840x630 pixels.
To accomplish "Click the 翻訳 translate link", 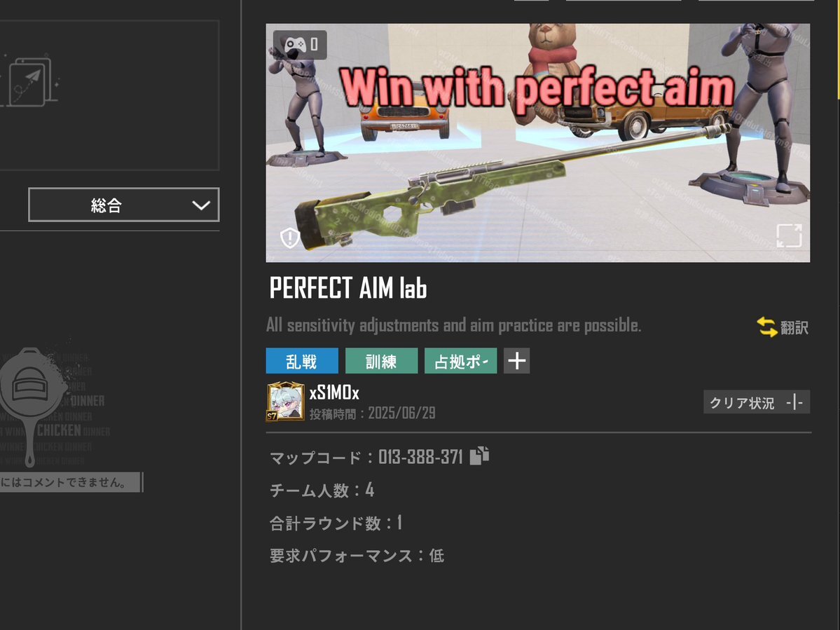I will (794, 327).
